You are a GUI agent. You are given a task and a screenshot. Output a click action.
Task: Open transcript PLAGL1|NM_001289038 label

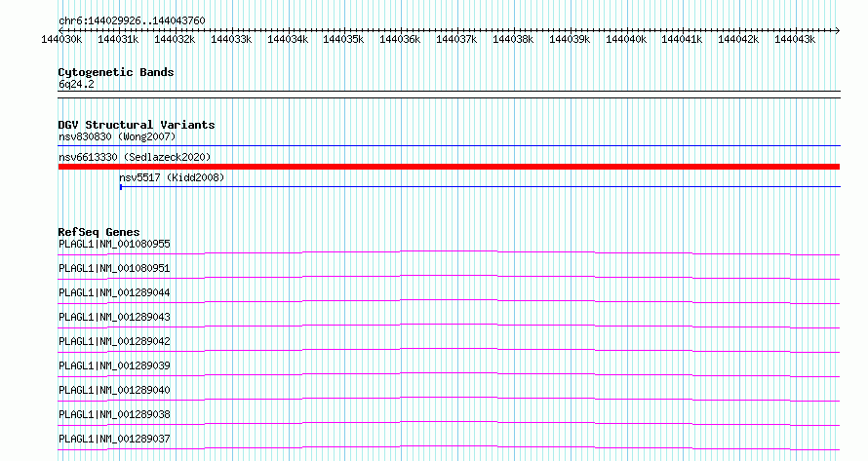114,414
